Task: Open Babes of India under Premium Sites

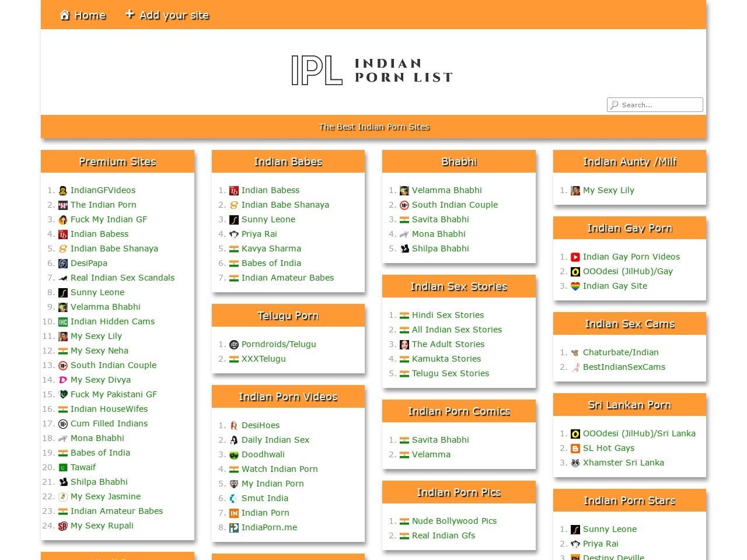Action: click(x=100, y=453)
